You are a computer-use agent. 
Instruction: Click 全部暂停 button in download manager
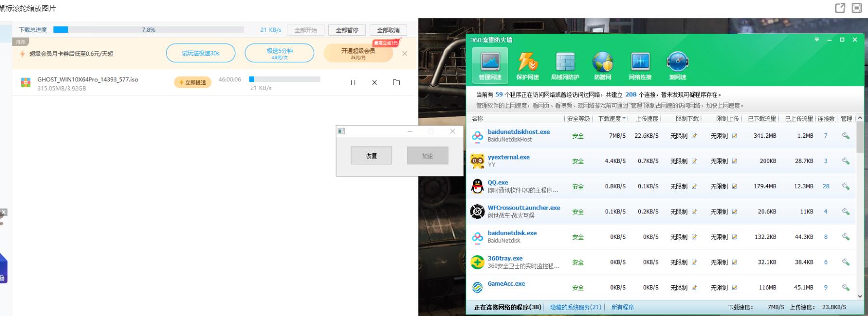pyautogui.click(x=347, y=30)
